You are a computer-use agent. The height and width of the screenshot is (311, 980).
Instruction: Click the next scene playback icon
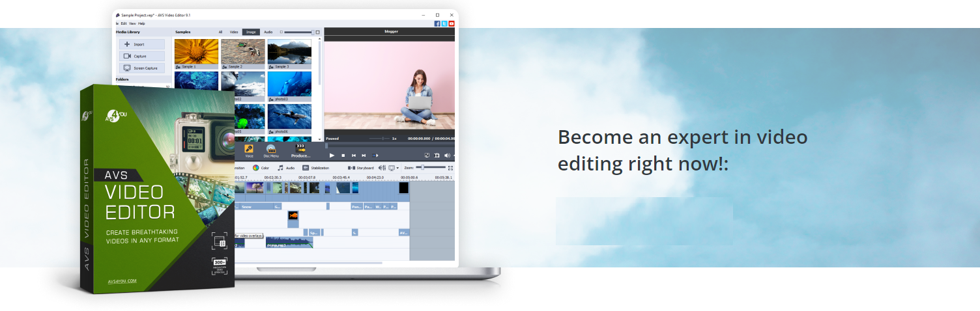click(375, 155)
